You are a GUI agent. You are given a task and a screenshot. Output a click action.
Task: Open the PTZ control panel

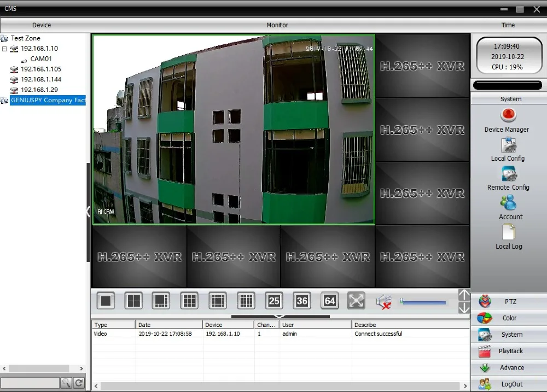coord(509,301)
